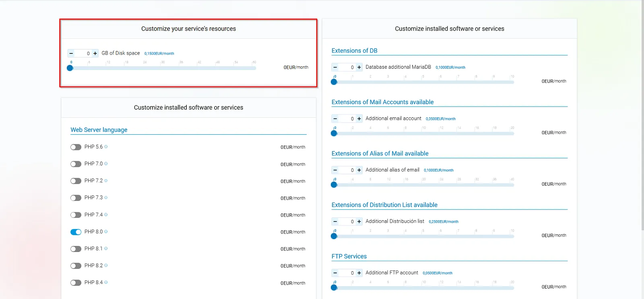The height and width of the screenshot is (299, 644).
Task: Decrease GB of Disk space with minus
Action: (x=71, y=53)
